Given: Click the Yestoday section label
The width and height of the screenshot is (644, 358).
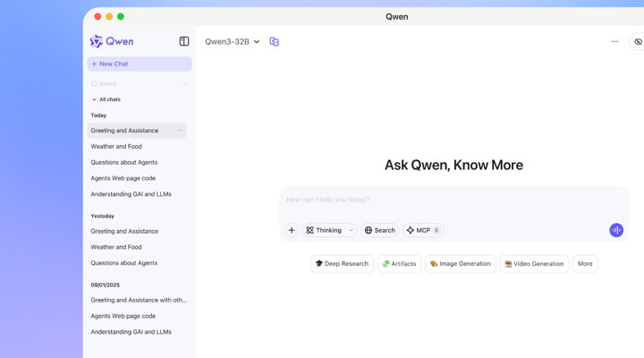Looking at the screenshot, I should tap(102, 217).
